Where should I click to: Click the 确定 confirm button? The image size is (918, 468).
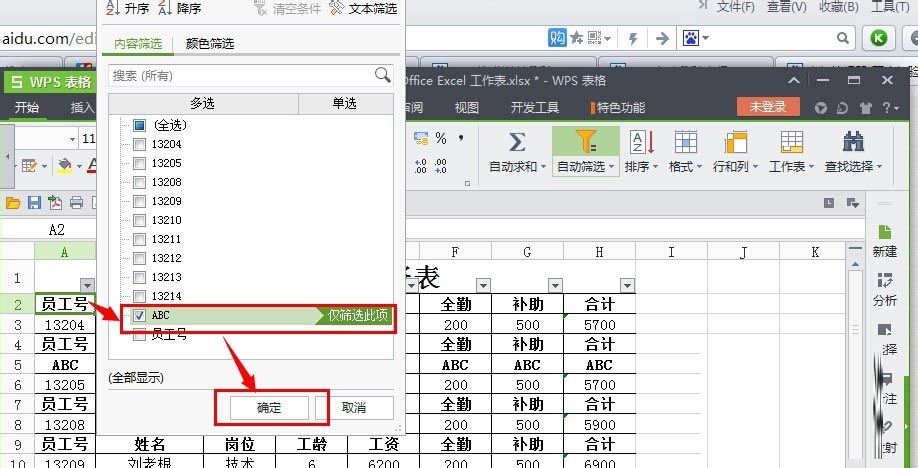tap(269, 408)
